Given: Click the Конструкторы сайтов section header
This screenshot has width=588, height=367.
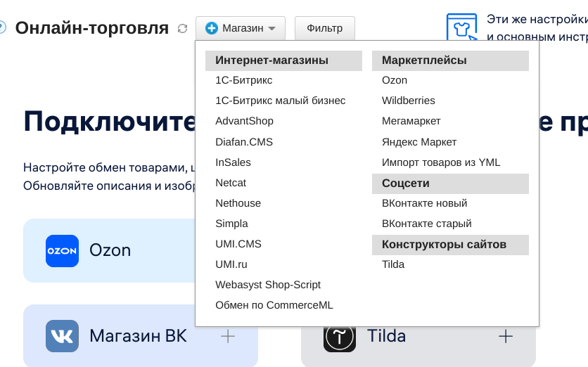Looking at the screenshot, I should (x=450, y=245).
